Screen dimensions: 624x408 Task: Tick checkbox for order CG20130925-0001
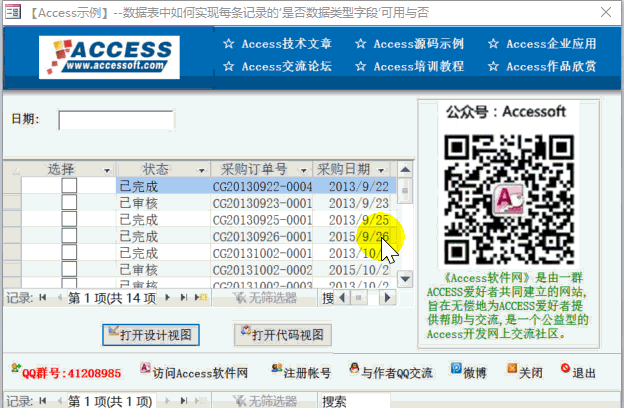point(69,219)
